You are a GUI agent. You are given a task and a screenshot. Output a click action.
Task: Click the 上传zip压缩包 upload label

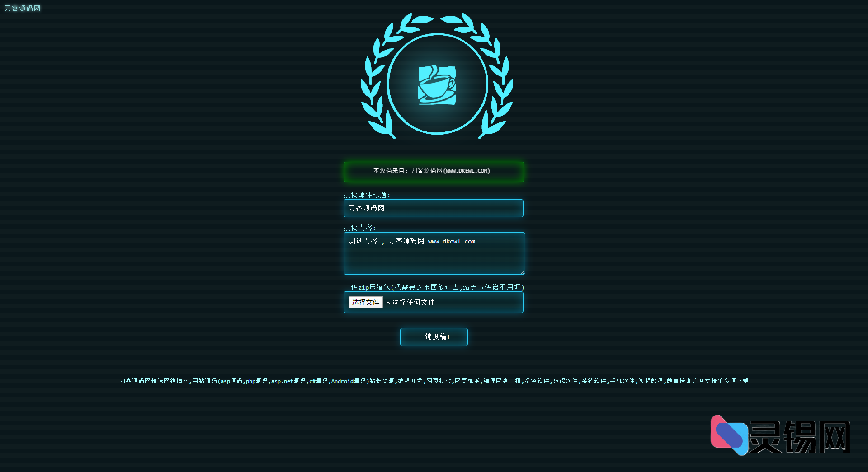[x=434, y=287]
